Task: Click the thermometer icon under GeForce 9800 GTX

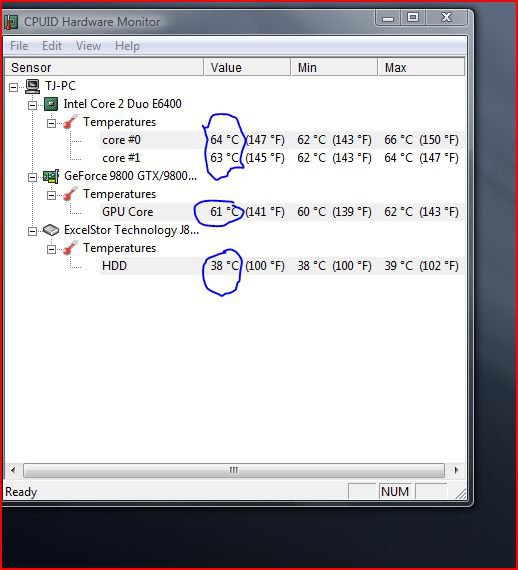Action: click(x=70, y=194)
